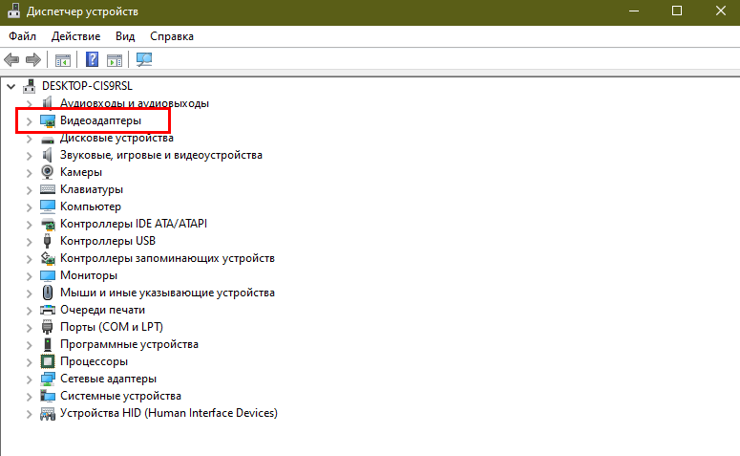
Task: Click the Аудиовходы и аудиовыходы speaker icon
Action: point(47,103)
